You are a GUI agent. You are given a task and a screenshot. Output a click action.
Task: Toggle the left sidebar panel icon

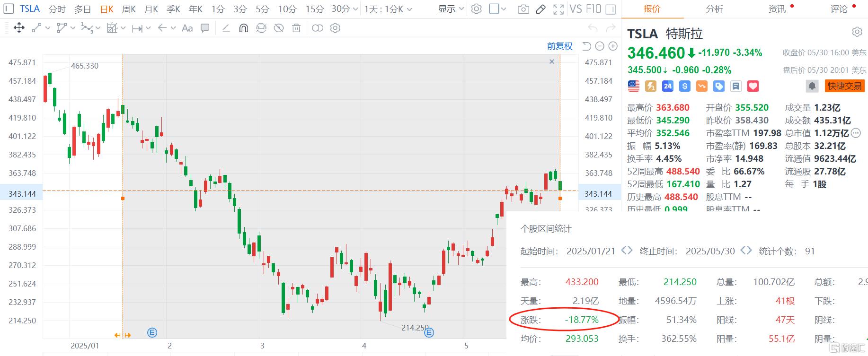click(9, 9)
